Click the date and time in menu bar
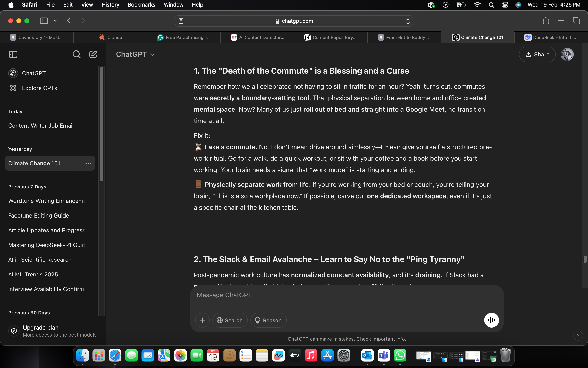Image resolution: width=588 pixels, height=368 pixels. coord(554,5)
